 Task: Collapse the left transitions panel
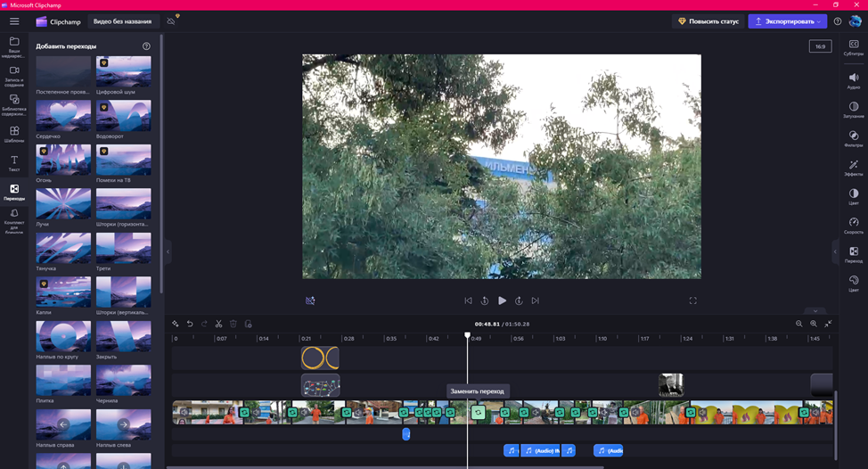[x=168, y=251]
